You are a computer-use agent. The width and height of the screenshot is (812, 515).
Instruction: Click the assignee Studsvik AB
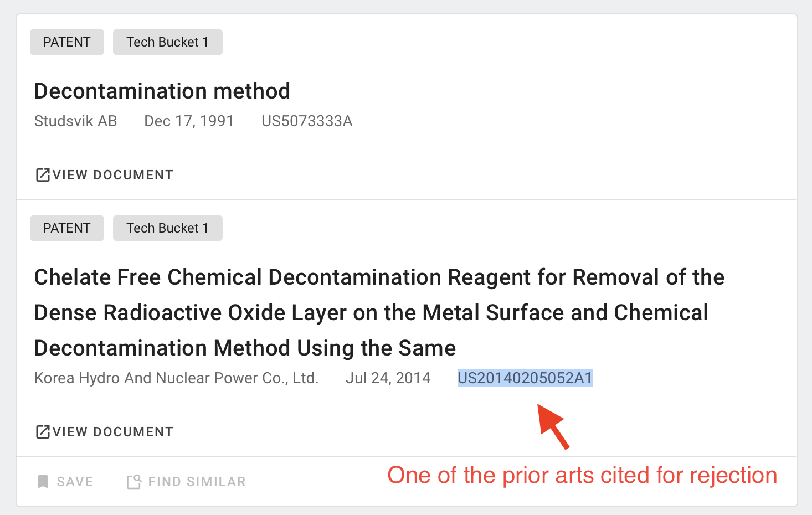click(76, 121)
